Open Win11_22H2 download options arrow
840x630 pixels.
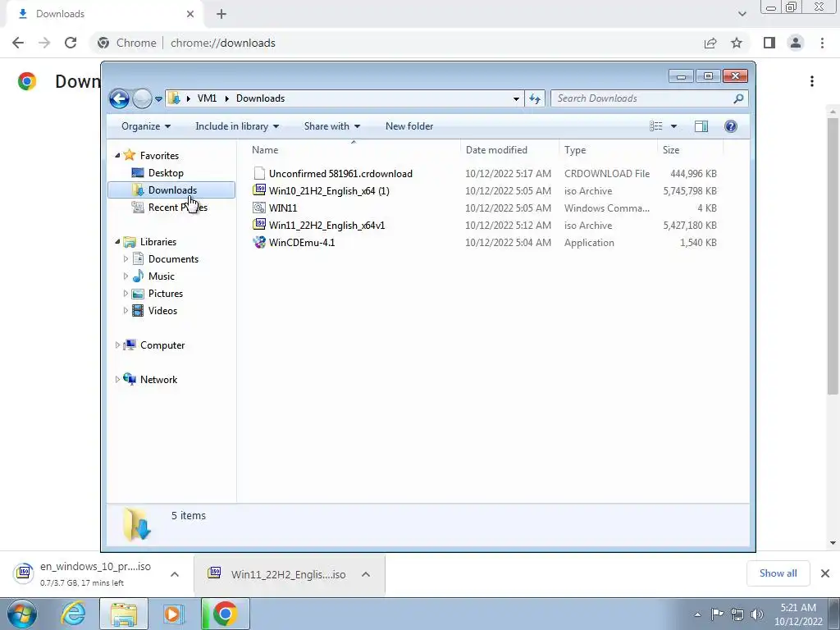coord(366,574)
